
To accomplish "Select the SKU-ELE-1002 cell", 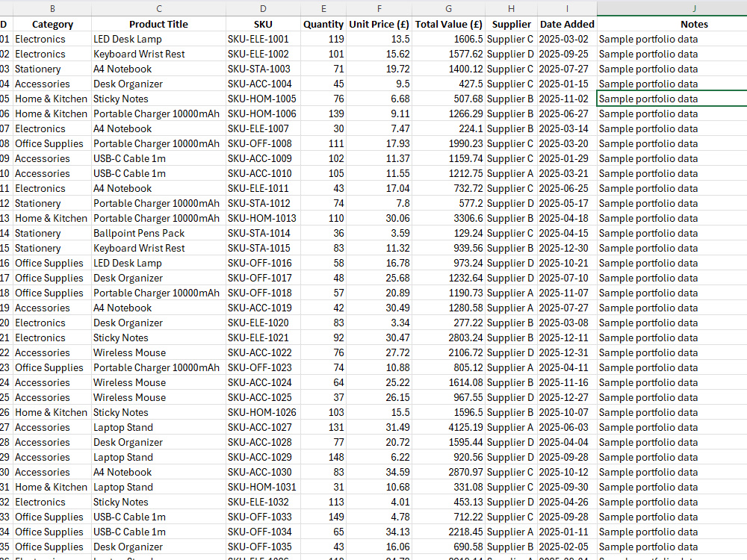I will click(263, 54).
